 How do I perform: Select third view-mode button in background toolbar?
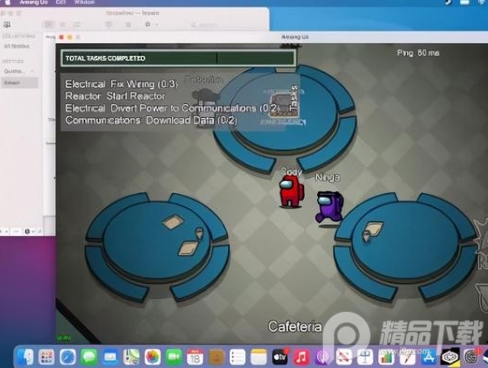point(77,24)
